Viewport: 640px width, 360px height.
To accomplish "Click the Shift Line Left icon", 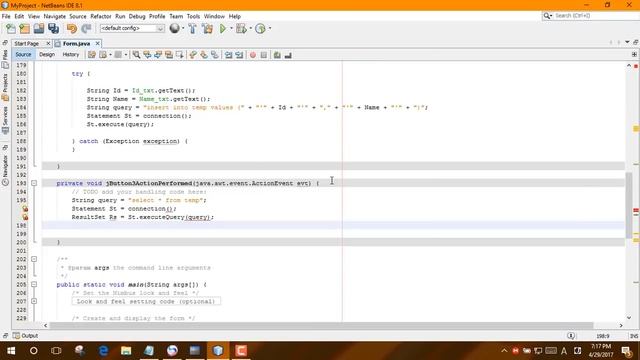I will click(229, 55).
